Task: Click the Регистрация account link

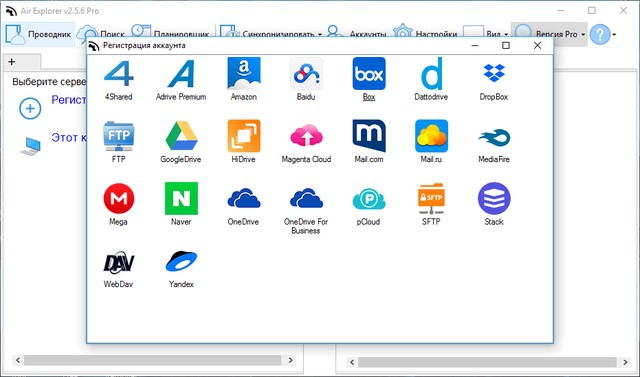Action: [69, 100]
